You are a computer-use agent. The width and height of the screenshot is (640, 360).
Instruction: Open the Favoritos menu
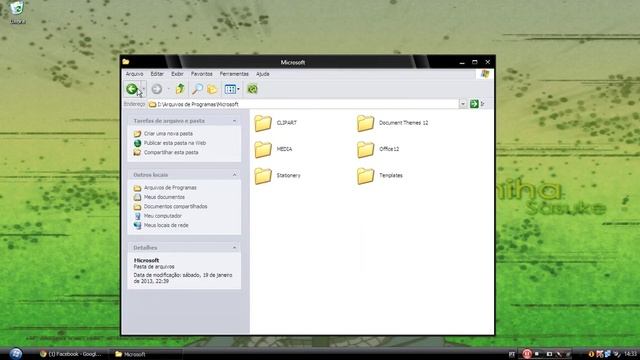pyautogui.click(x=202, y=74)
